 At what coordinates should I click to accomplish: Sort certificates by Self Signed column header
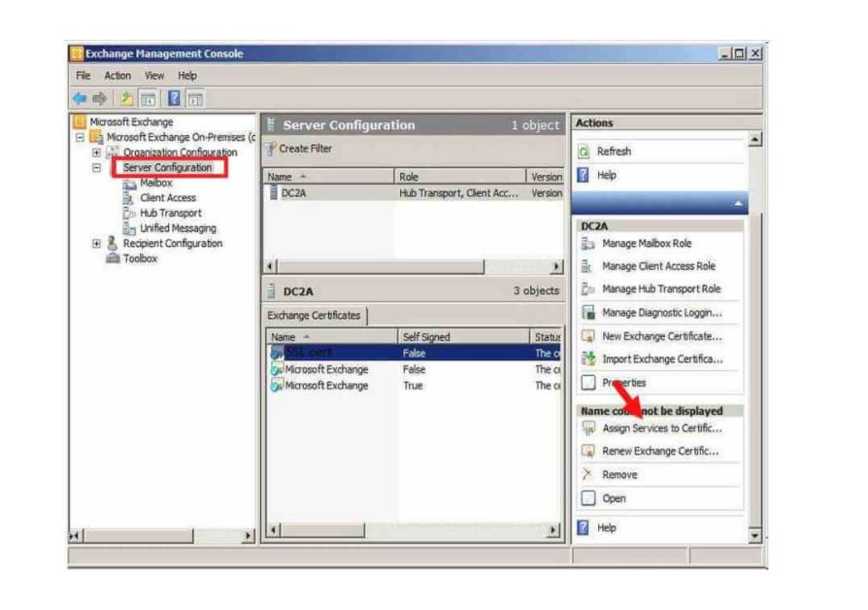pos(464,337)
